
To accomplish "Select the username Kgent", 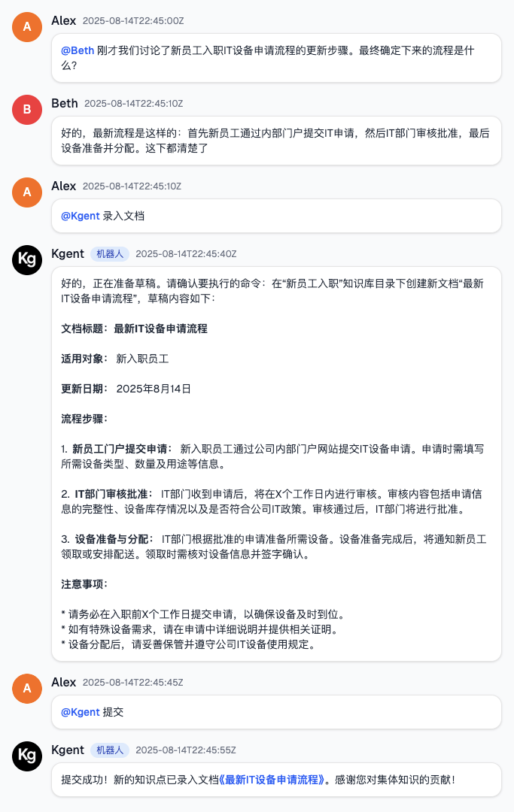I will (x=68, y=253).
